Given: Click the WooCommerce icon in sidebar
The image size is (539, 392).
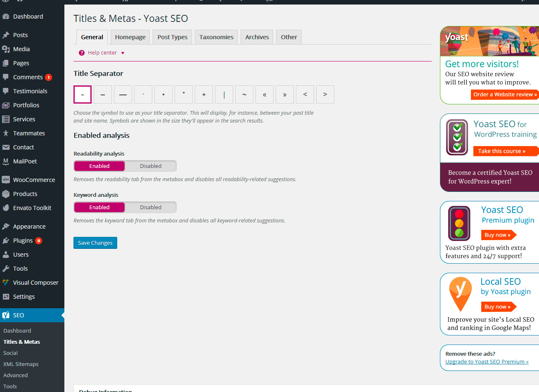Looking at the screenshot, I should 6,180.
